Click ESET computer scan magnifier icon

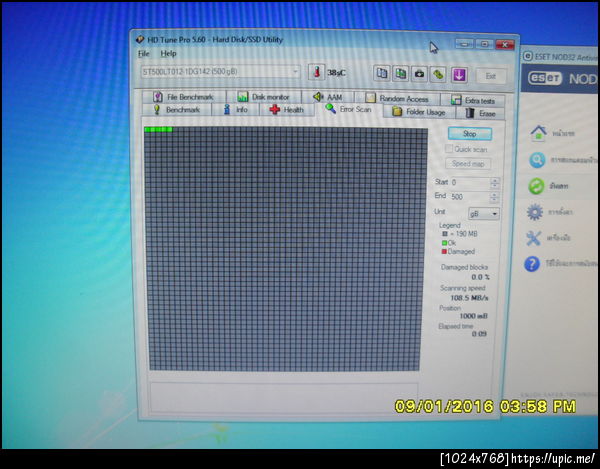point(537,160)
